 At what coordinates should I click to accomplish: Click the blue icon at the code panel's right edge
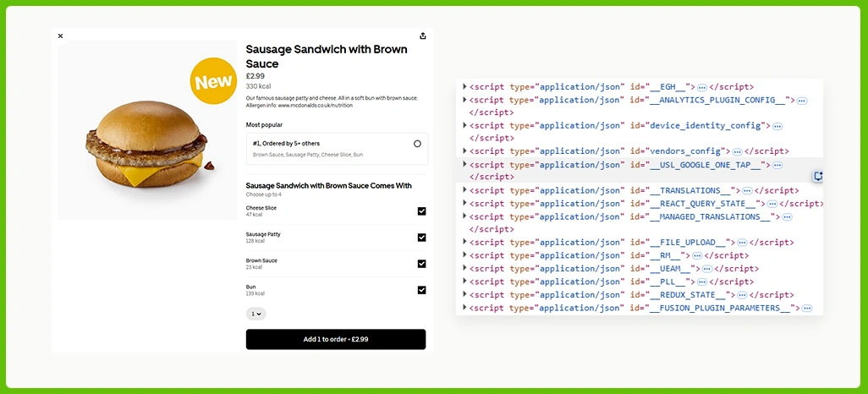pyautogui.click(x=818, y=176)
